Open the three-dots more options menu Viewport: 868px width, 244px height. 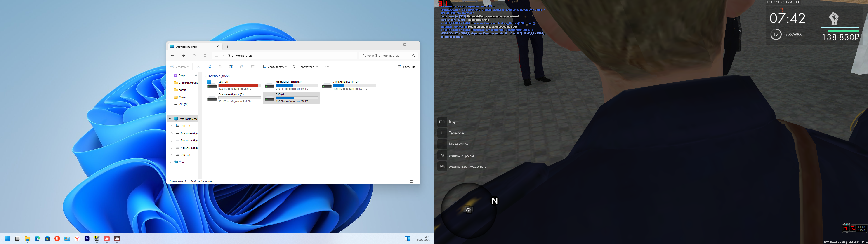(327, 67)
